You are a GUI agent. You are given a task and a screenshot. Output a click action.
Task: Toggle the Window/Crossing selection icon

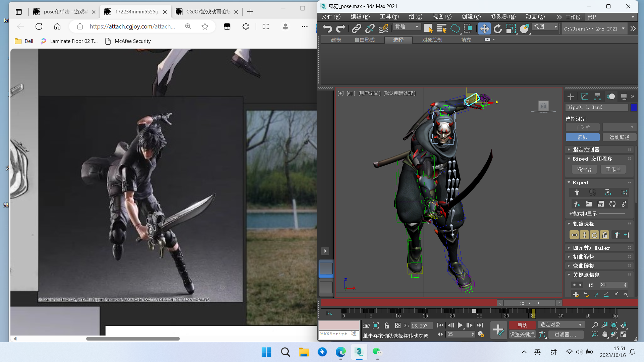[x=468, y=29]
